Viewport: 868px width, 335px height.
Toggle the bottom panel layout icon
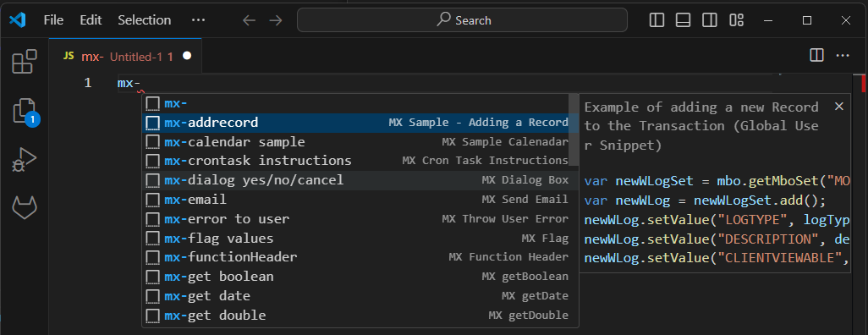(x=683, y=20)
